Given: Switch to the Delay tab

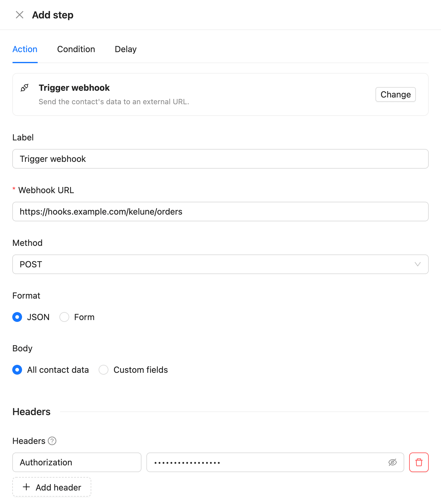Looking at the screenshot, I should 126,49.
